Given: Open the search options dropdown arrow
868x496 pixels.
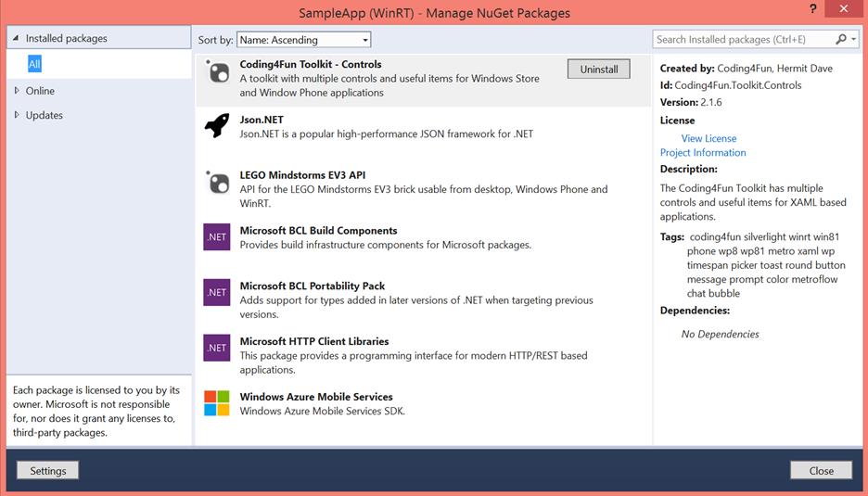Looking at the screenshot, I should click(853, 39).
